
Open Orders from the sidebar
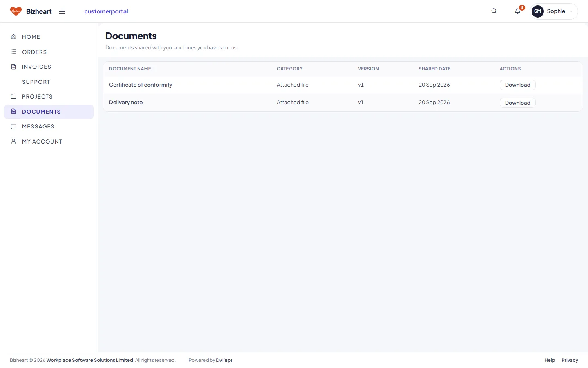49,52
